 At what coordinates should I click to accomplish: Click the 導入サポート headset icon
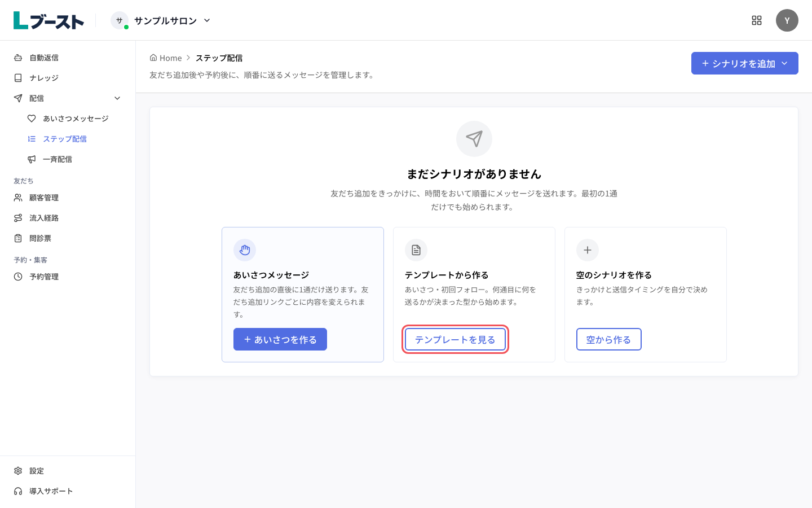click(x=18, y=491)
